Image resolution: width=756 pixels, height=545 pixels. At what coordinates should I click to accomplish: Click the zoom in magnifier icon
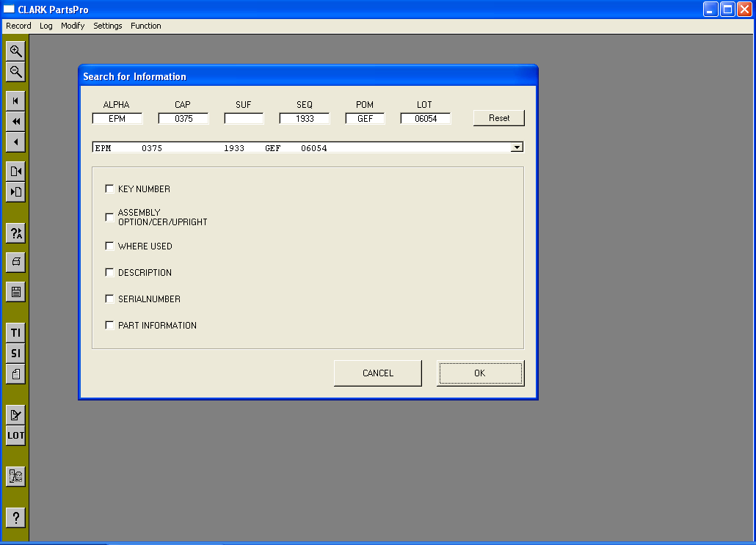coord(15,51)
